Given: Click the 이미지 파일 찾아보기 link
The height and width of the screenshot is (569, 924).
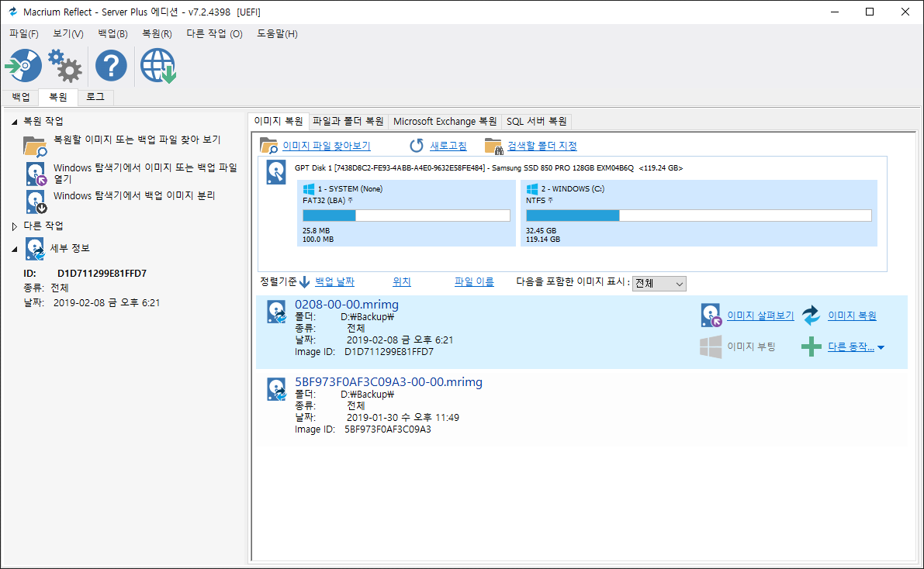Looking at the screenshot, I should point(327,146).
